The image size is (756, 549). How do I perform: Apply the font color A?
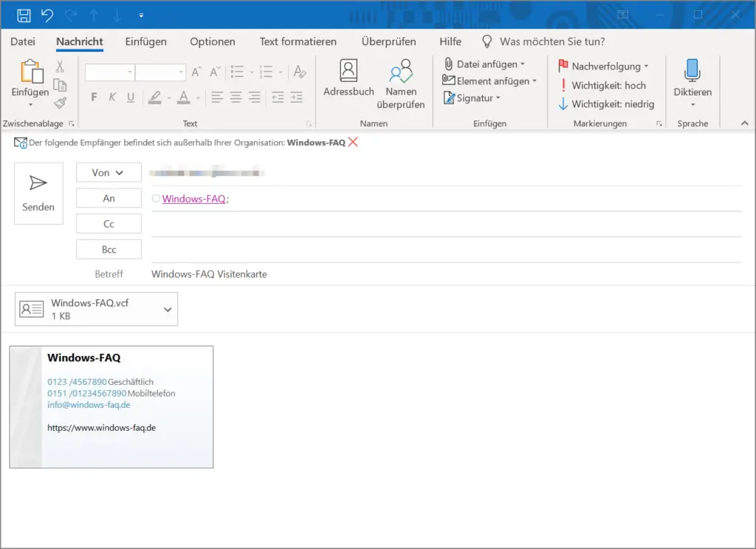tap(184, 98)
